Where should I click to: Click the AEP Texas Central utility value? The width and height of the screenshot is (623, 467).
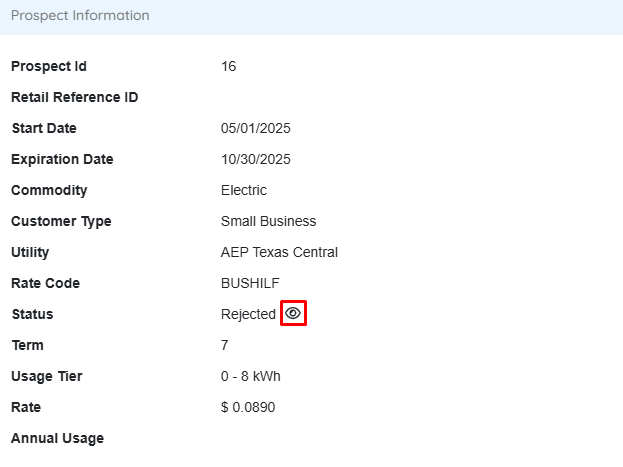coord(279,253)
